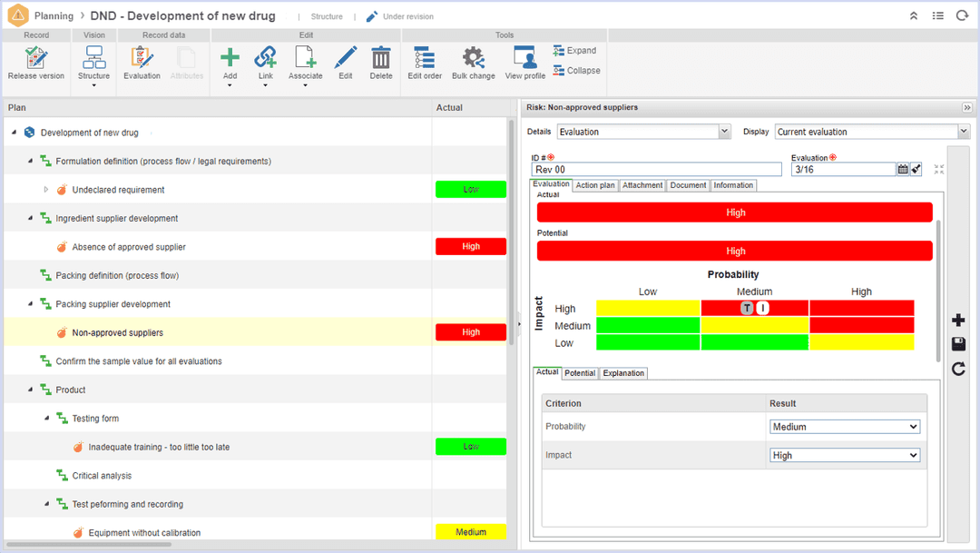Click the refresh icon in the title bar
This screenshot has height=553, width=980.
[962, 15]
